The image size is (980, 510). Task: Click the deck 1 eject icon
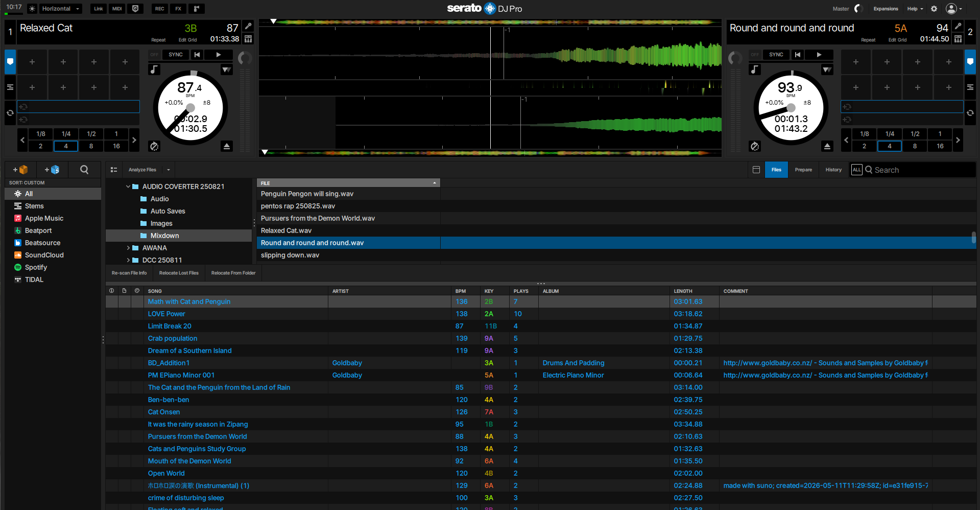(227, 147)
